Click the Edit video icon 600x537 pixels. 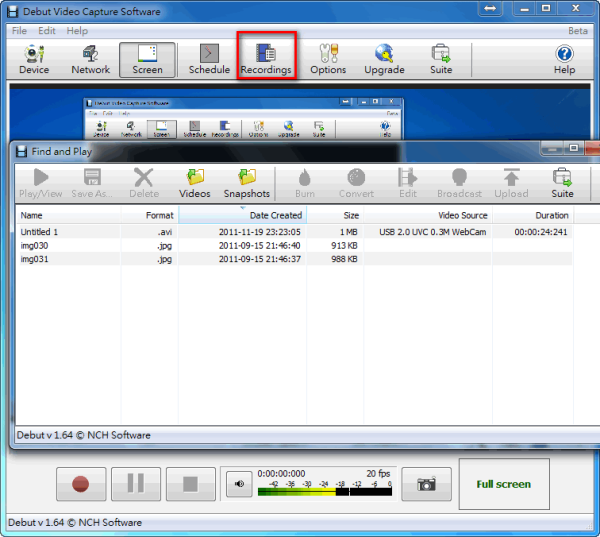408,183
